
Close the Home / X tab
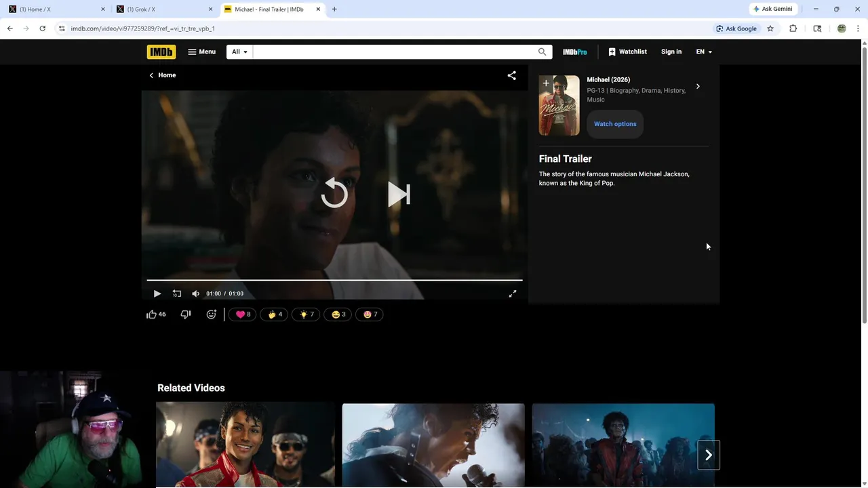tap(103, 9)
